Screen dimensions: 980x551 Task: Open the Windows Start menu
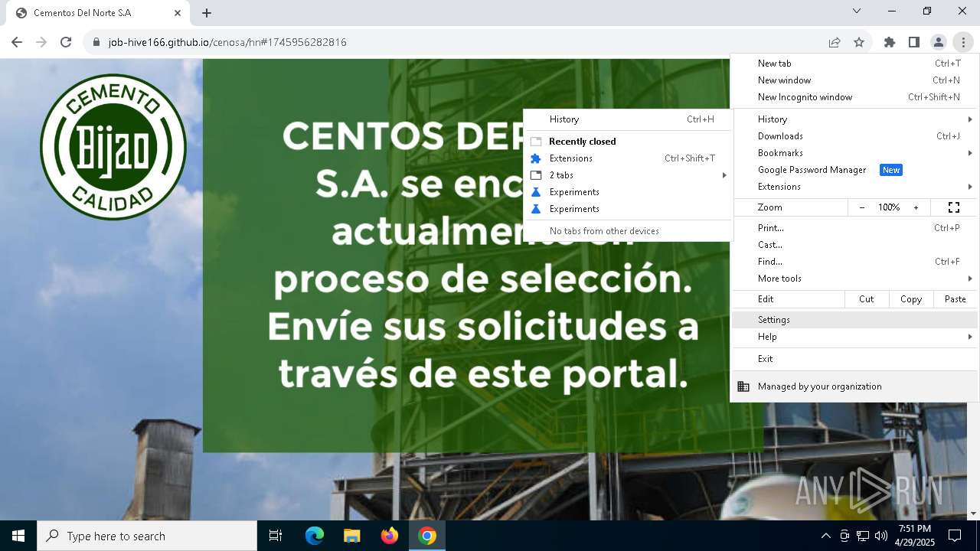(x=18, y=536)
